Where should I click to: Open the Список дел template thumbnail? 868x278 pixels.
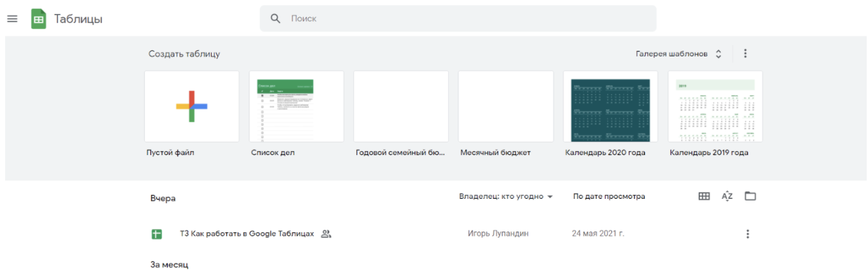coord(296,106)
